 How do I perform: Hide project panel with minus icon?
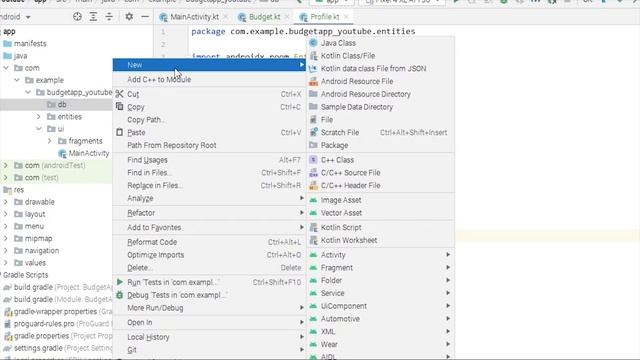point(145,17)
